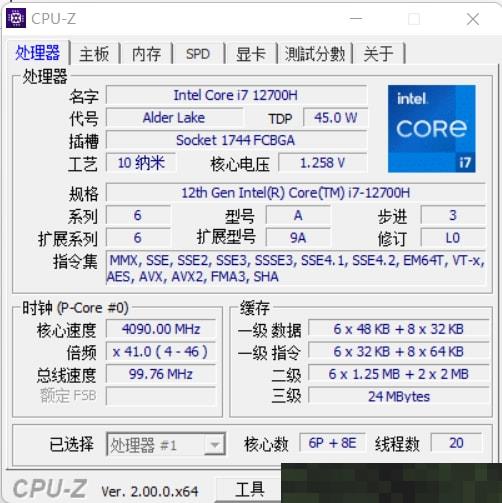
Task: Minimize the CPU-Z window
Action: (x=356, y=19)
